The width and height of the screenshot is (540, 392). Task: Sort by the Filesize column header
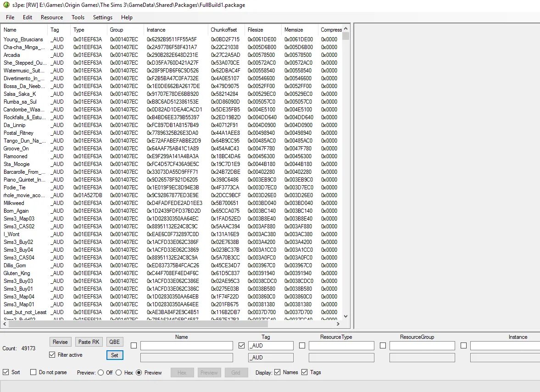(263, 30)
